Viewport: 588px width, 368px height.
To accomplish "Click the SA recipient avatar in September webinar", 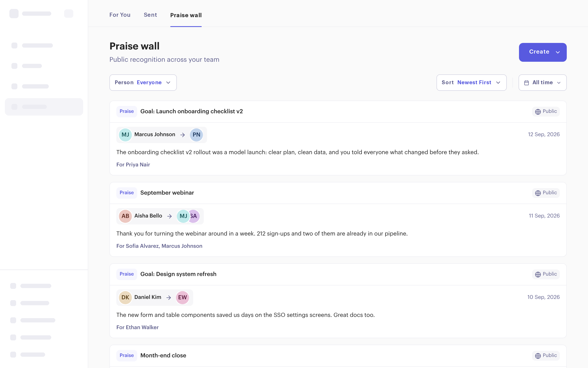I will [194, 216].
